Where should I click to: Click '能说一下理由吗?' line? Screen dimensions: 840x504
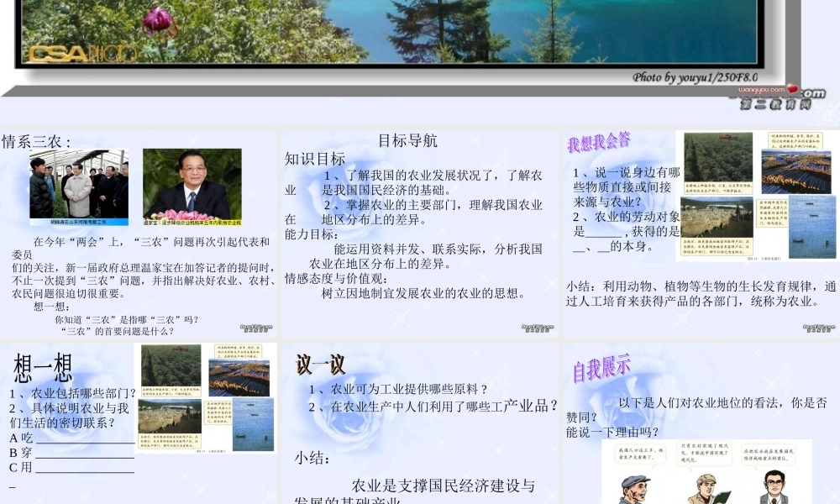pyautogui.click(x=612, y=433)
